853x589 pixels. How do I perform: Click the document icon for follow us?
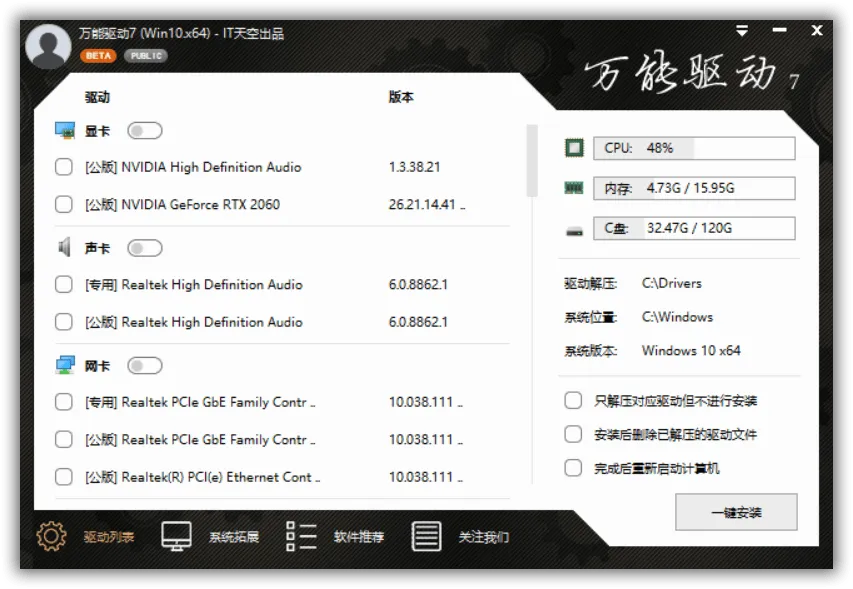coord(426,536)
